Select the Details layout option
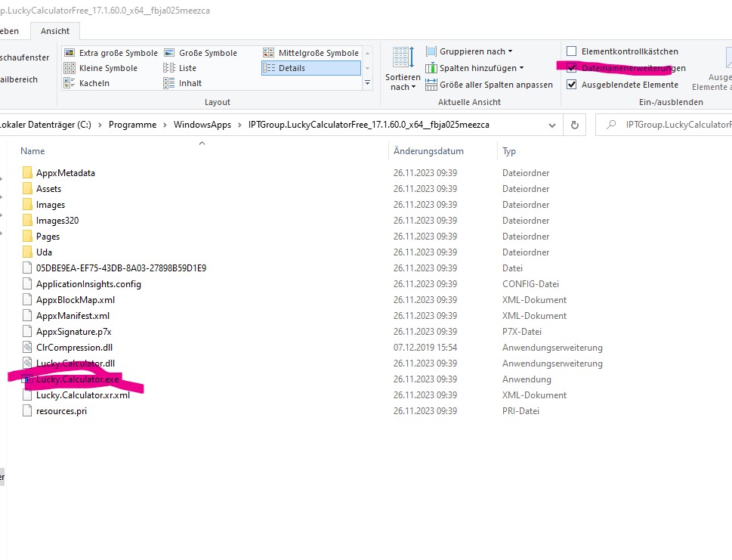Image resolution: width=732 pixels, height=560 pixels. (311, 68)
